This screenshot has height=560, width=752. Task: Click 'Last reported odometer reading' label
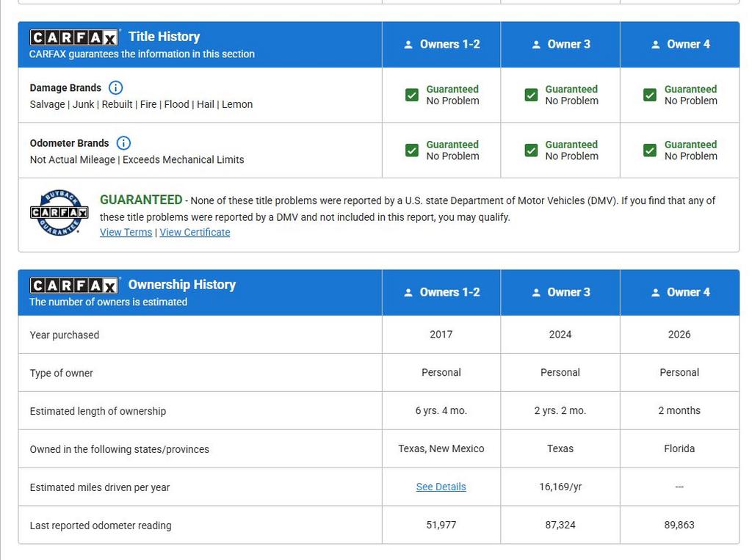(x=100, y=526)
